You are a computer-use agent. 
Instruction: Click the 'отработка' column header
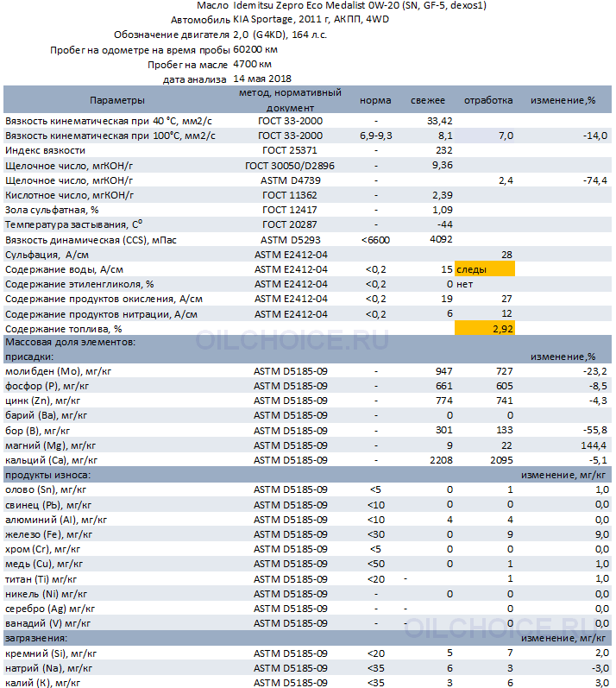[488, 100]
